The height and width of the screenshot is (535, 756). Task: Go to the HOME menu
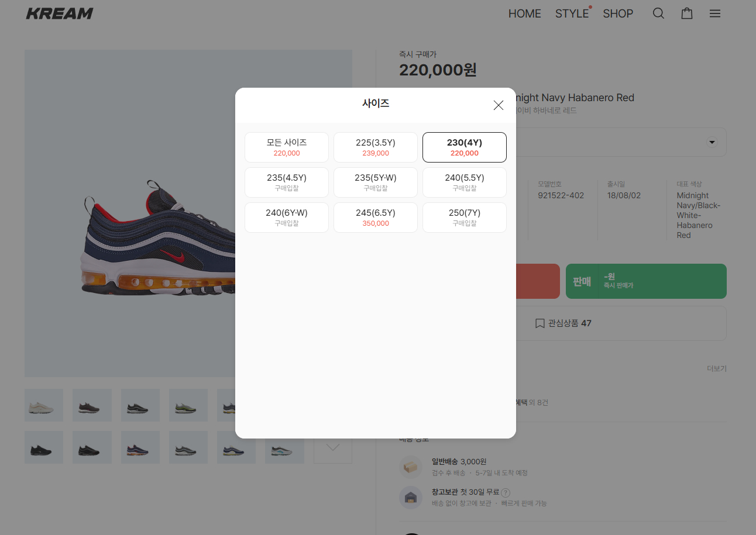524,13
